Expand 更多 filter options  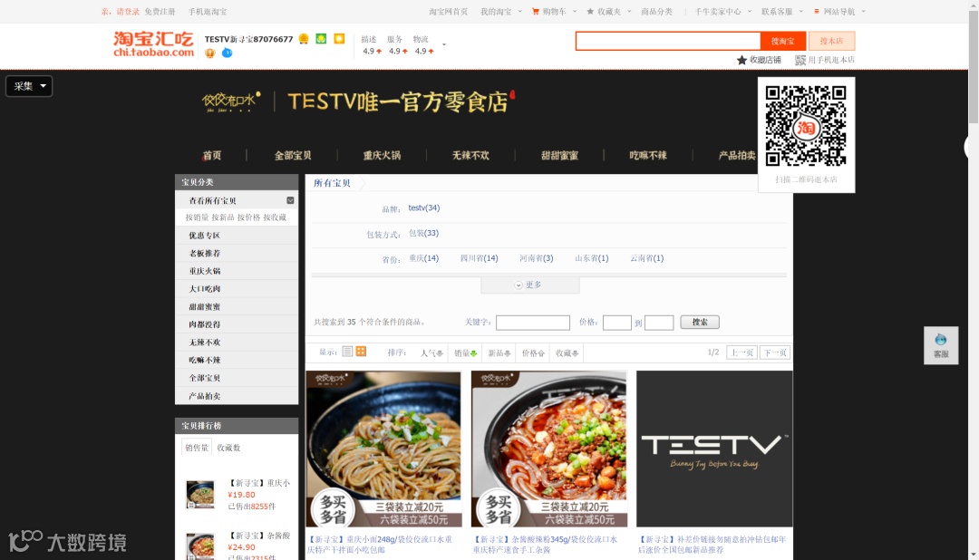point(530,285)
